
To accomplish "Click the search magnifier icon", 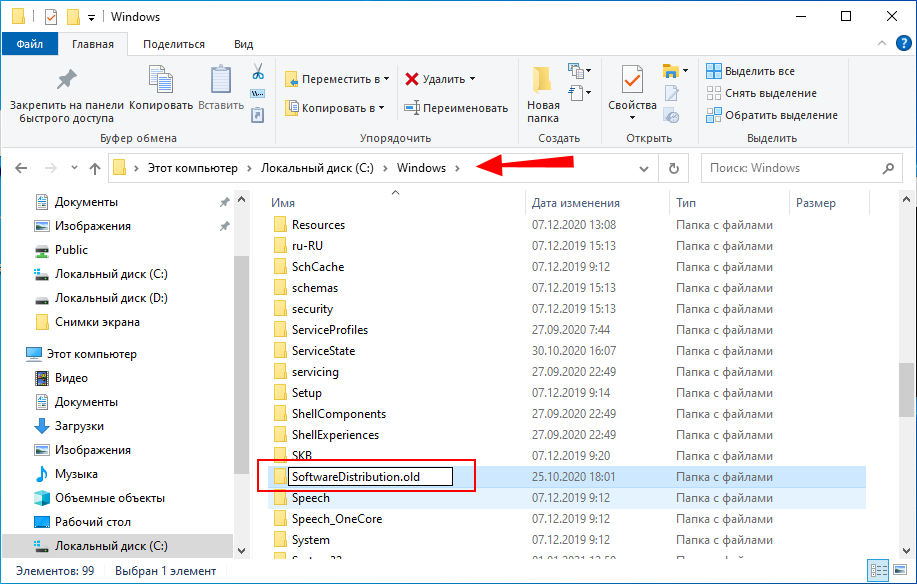I will click(x=888, y=168).
